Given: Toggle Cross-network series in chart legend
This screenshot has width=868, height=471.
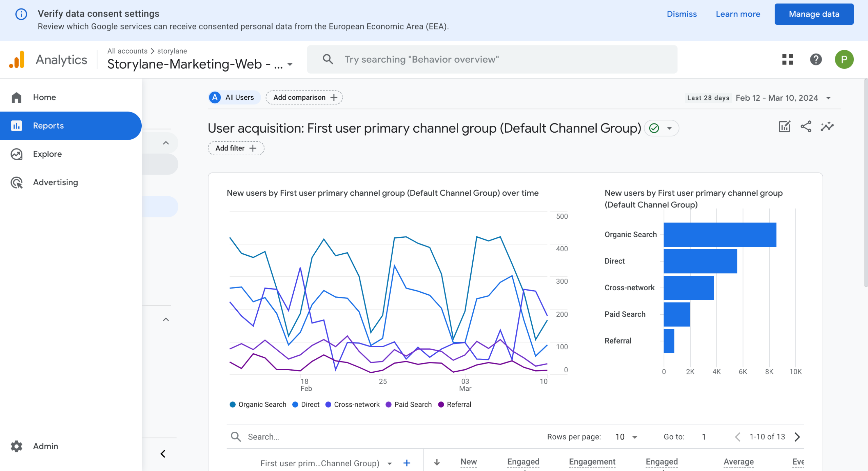Looking at the screenshot, I should tap(353, 404).
